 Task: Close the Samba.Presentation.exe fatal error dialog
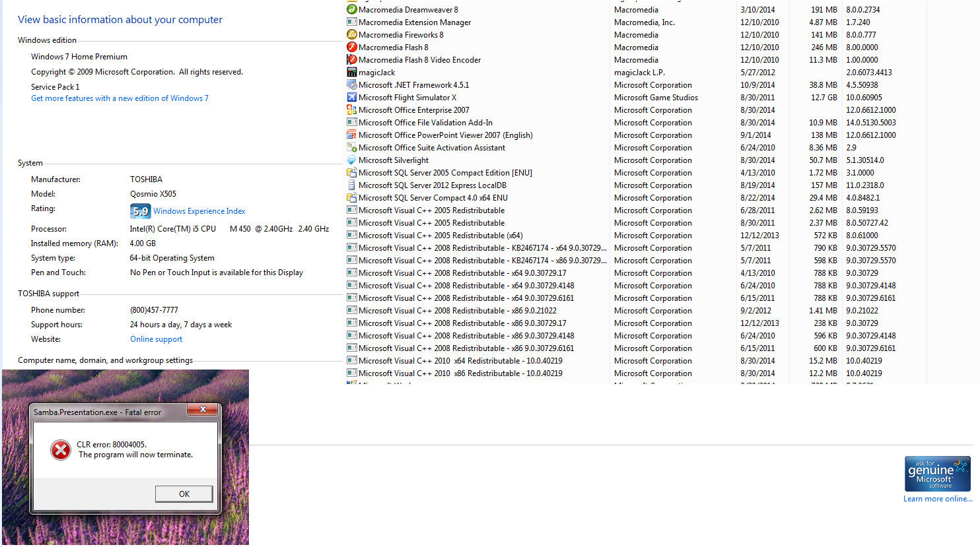(203, 410)
